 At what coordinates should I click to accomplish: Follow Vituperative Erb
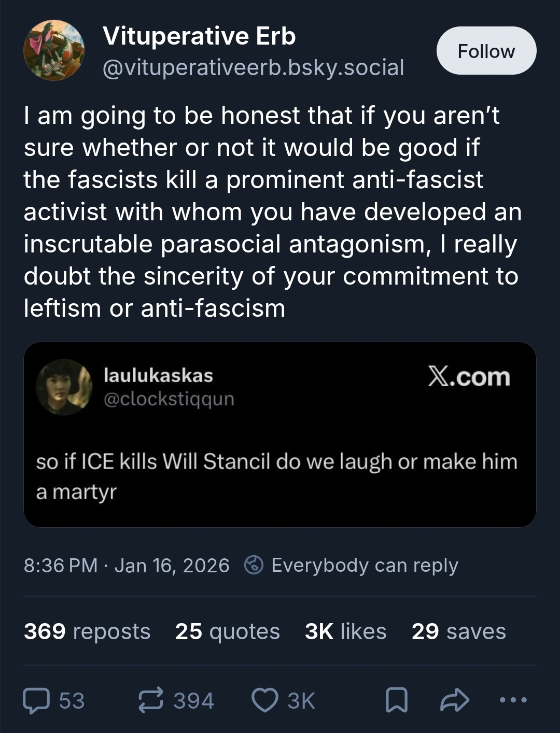[486, 51]
